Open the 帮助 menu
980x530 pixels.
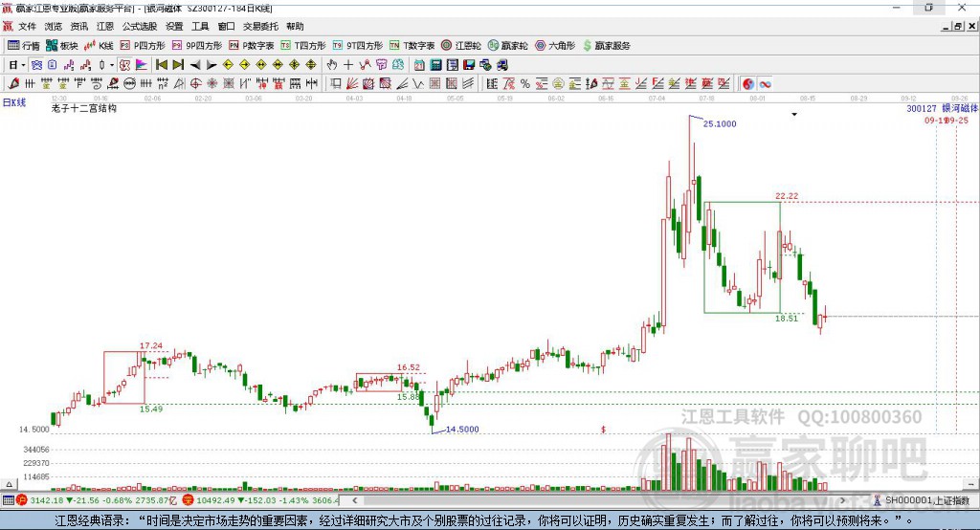(x=295, y=26)
